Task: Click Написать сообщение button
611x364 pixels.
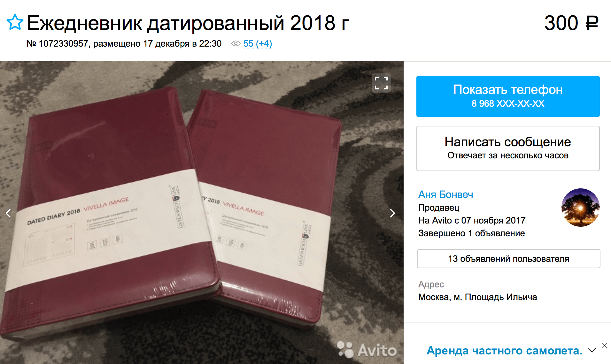Action: pos(508,148)
